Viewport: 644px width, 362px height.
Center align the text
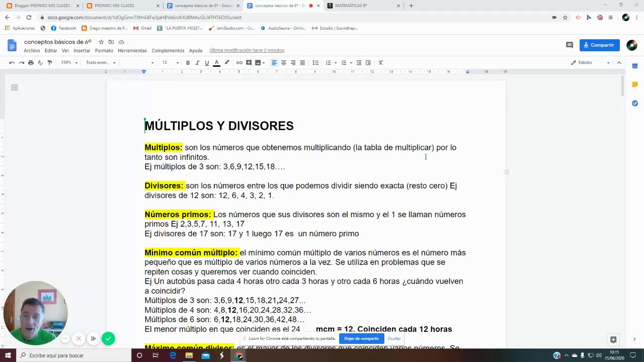click(x=284, y=63)
